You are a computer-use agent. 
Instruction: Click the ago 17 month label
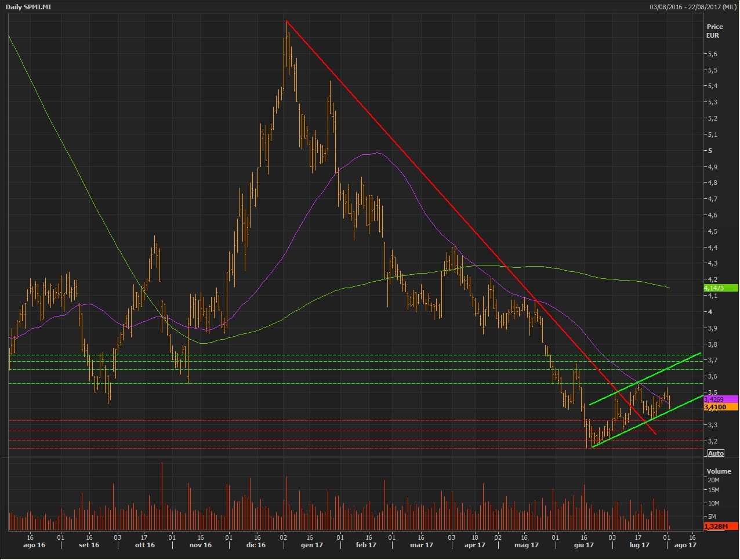[x=685, y=545]
